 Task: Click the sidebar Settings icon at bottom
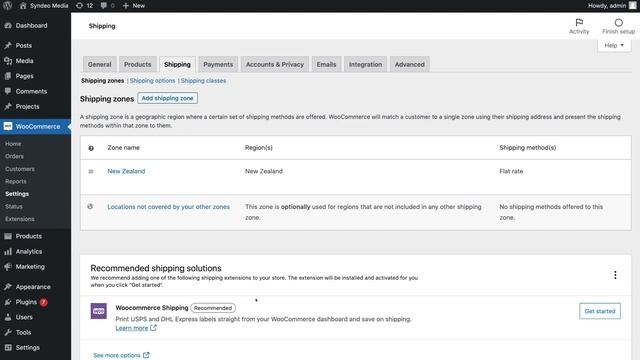pyautogui.click(x=8, y=347)
